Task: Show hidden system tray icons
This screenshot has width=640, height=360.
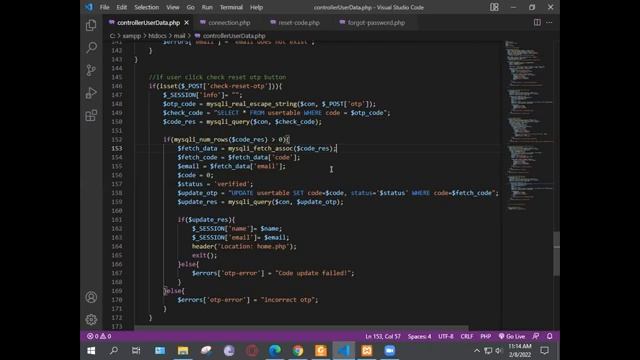Action: (x=476, y=350)
